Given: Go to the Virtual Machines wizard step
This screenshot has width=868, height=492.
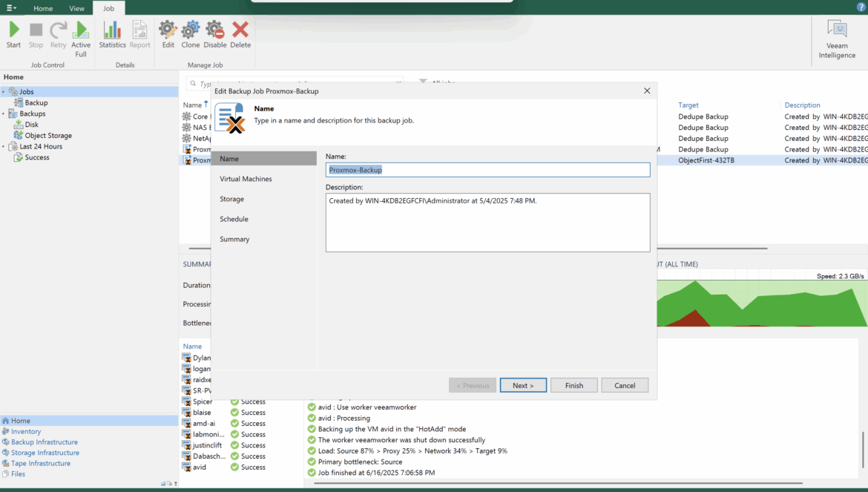Looking at the screenshot, I should tap(246, 179).
